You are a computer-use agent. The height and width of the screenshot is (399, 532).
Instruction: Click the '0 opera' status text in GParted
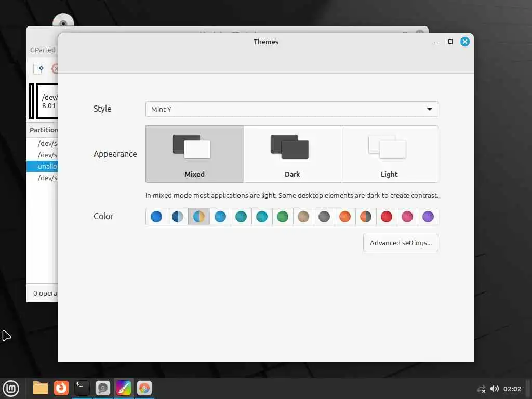tap(46, 293)
